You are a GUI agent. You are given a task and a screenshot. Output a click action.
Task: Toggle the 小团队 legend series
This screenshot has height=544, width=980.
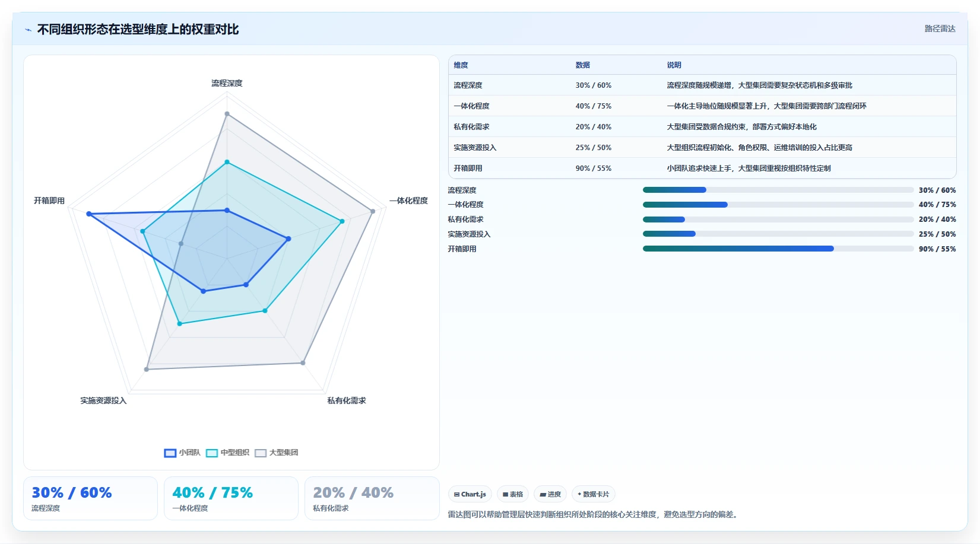tap(182, 453)
